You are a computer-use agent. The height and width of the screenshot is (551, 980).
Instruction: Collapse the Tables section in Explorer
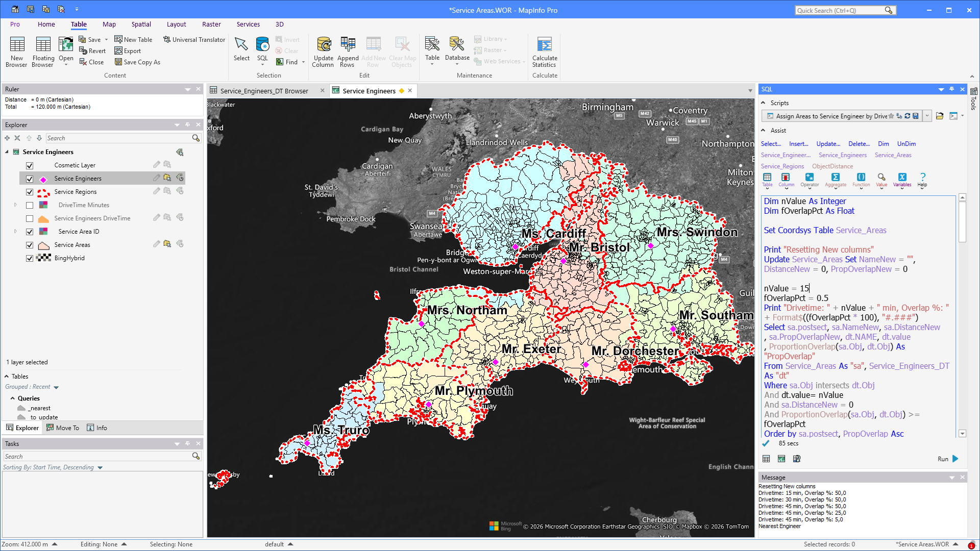(x=7, y=377)
